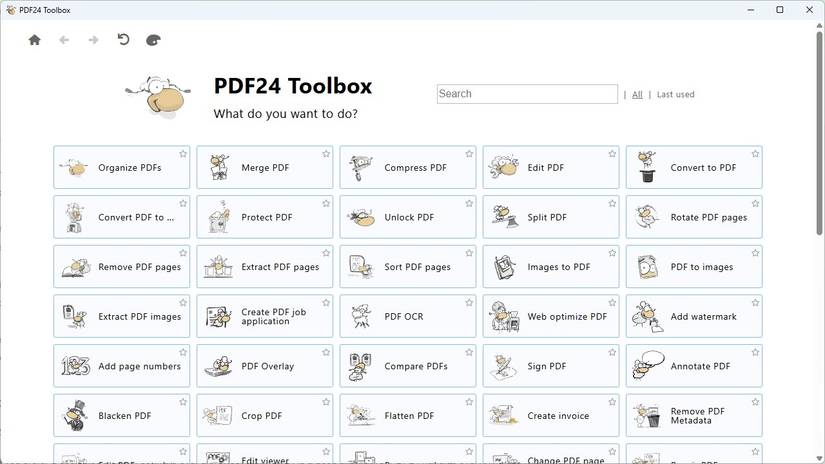Image resolution: width=825 pixels, height=464 pixels.
Task: Star the Remove PDF Metadata tile
Action: tap(756, 401)
